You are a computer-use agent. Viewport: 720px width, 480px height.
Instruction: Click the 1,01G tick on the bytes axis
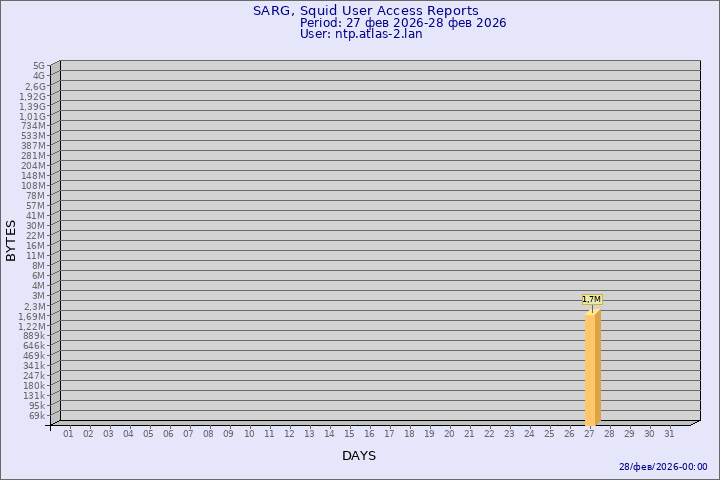(32, 116)
